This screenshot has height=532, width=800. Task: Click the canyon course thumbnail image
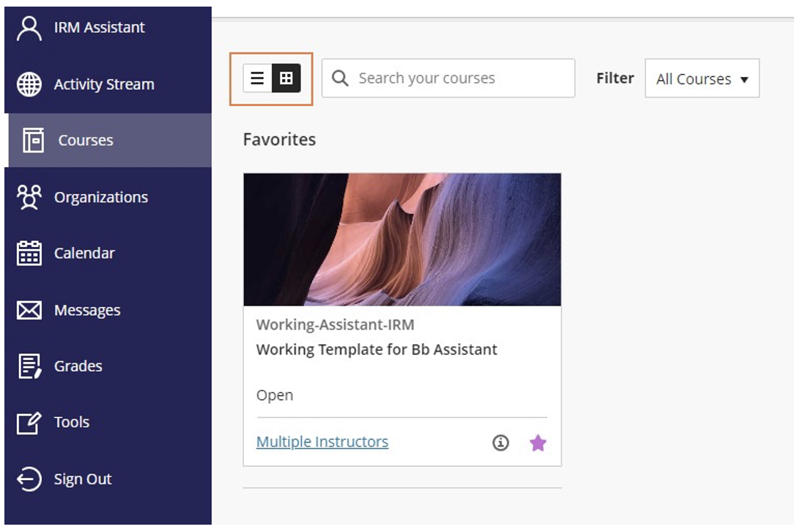pyautogui.click(x=402, y=240)
